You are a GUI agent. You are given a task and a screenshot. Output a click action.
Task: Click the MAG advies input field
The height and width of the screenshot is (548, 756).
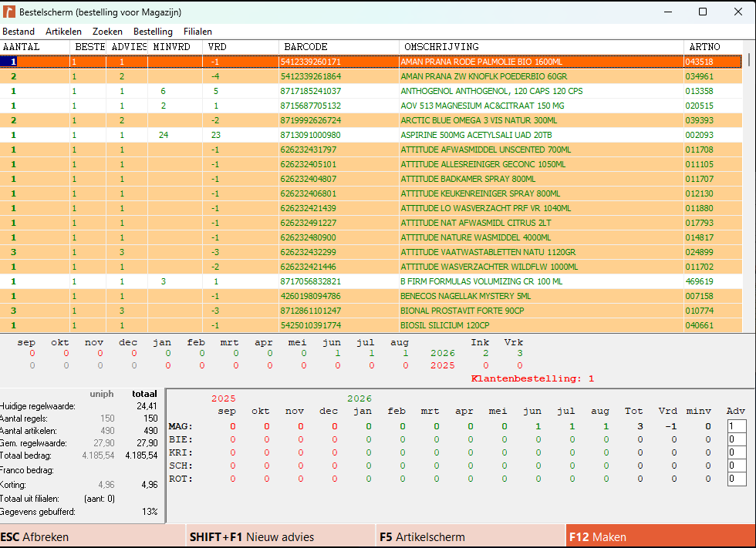[736, 426]
